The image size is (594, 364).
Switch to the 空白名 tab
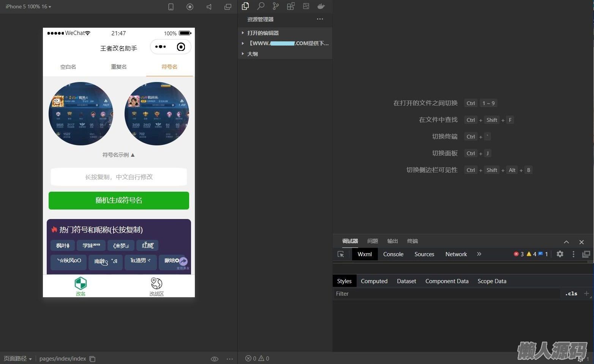(x=68, y=67)
